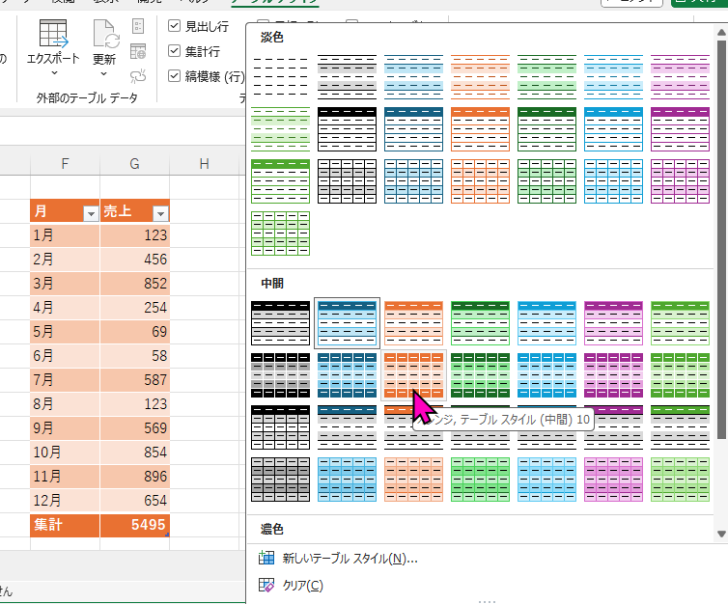Click the Clear (クリア) eraser icon
This screenshot has height=604, width=728.
tap(266, 585)
